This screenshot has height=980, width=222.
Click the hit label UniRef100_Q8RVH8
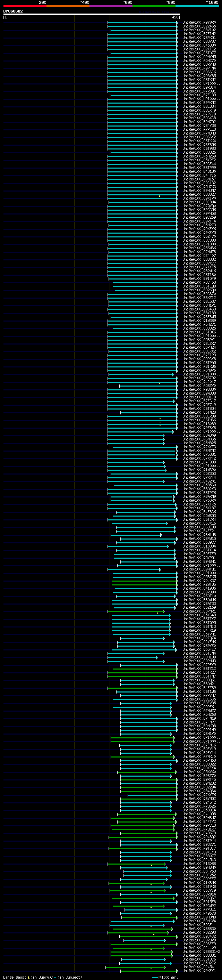coord(199,64)
